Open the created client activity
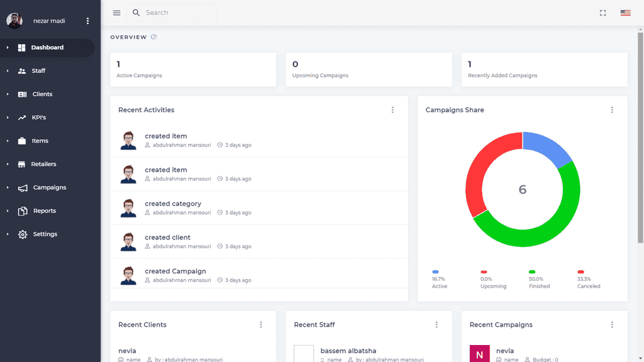The image size is (644, 362). click(x=259, y=242)
